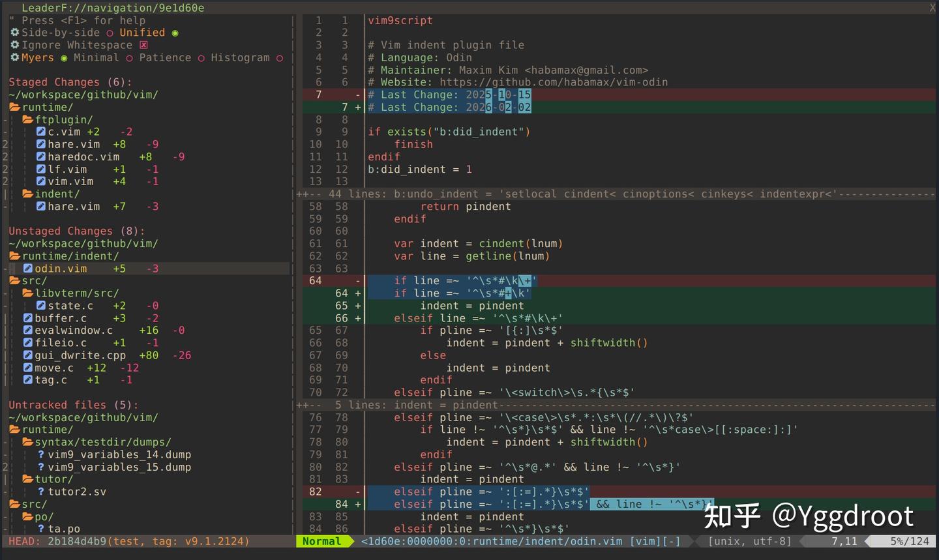Click the file icon beside tag.c
The width and height of the screenshot is (939, 560).
(x=28, y=380)
